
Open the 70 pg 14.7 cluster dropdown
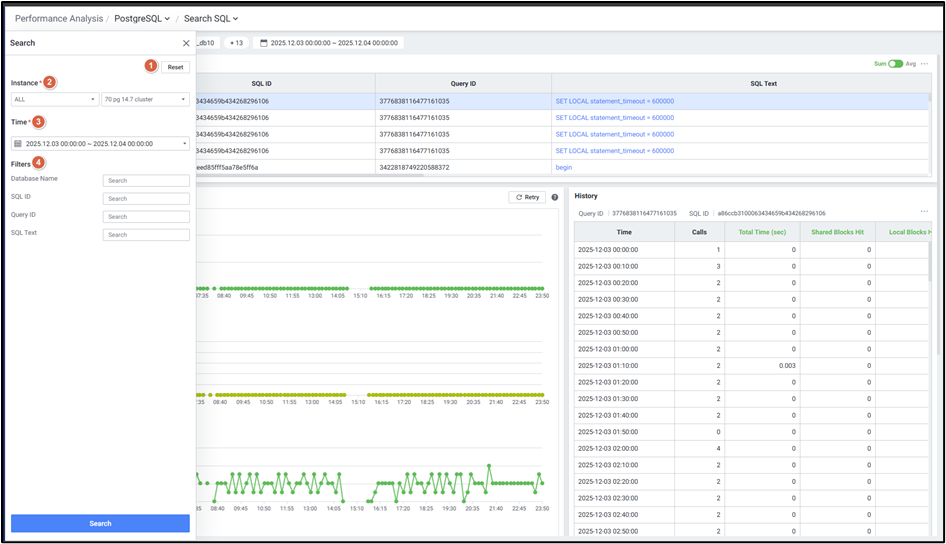(145, 100)
